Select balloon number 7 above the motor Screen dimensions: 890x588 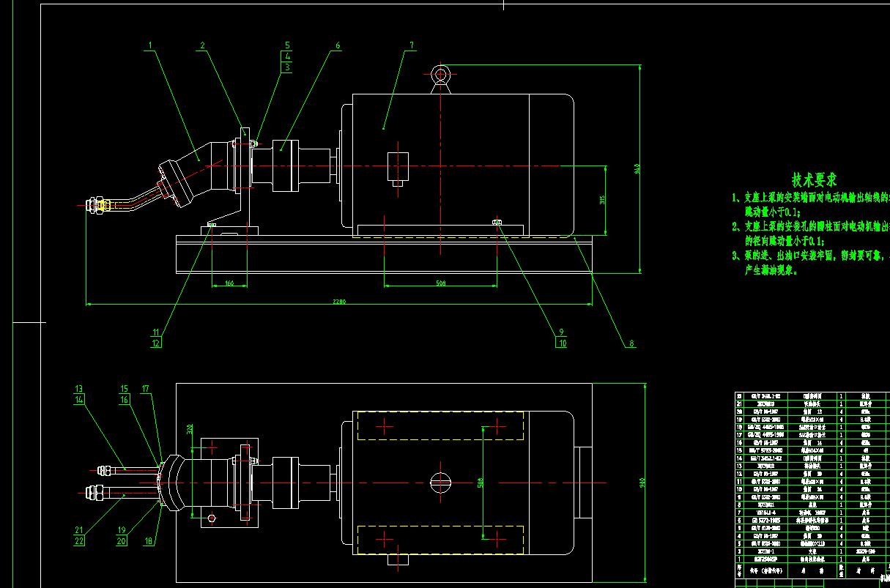click(411, 45)
